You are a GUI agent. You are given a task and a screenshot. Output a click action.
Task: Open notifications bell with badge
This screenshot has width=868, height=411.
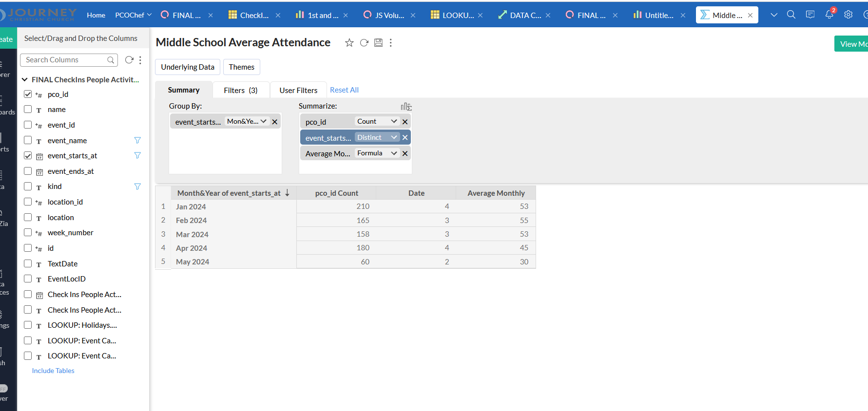click(x=829, y=14)
